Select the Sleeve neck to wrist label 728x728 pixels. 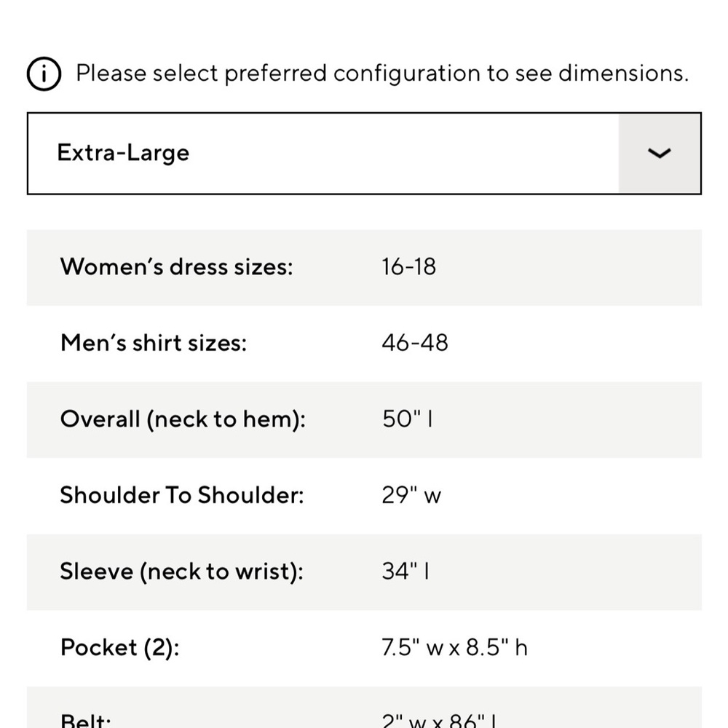click(181, 571)
